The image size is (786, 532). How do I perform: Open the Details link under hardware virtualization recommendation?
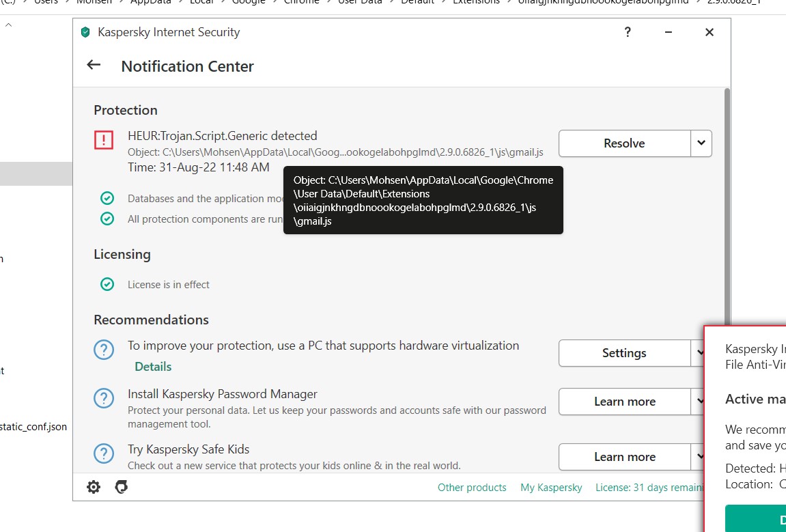click(152, 367)
